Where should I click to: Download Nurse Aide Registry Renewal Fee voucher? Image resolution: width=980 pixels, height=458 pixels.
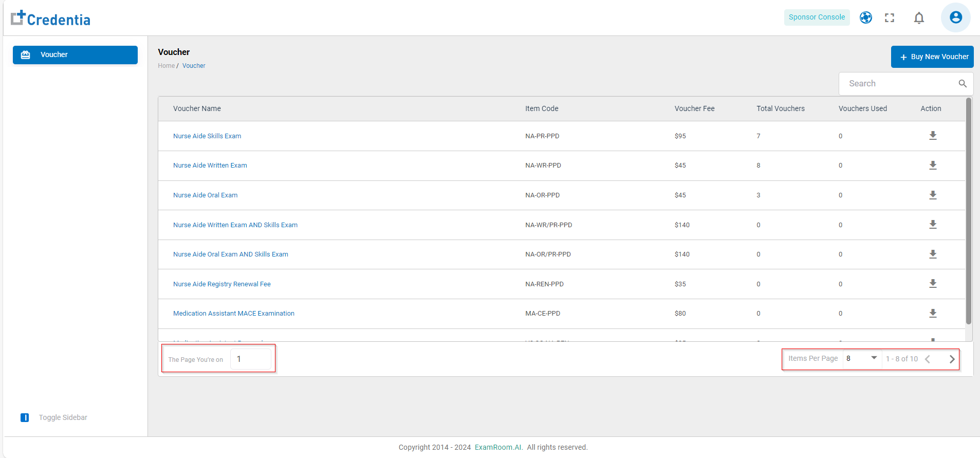(x=933, y=284)
